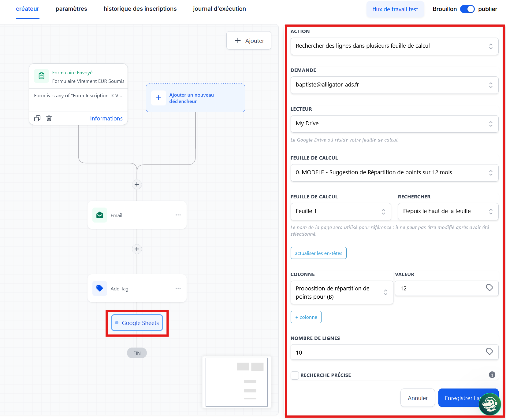Viewport: 506px width, 420px height.
Task: Click Ajouter un nouveau déclencheur
Action: pyautogui.click(x=195, y=98)
